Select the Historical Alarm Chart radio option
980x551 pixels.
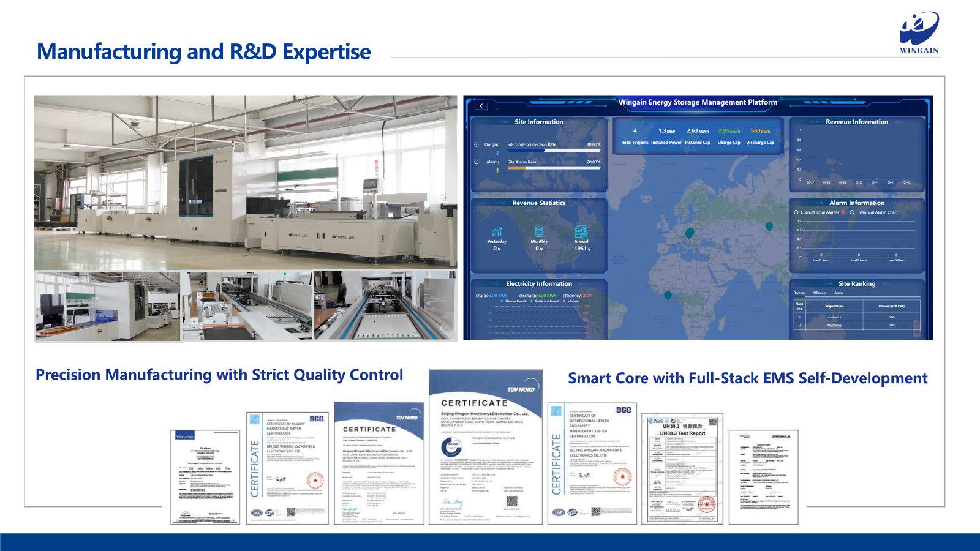coord(852,212)
